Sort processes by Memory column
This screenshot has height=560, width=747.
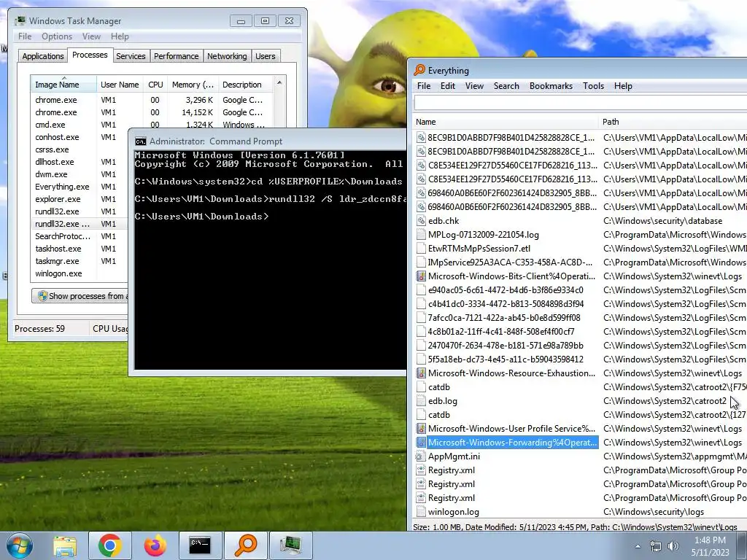193,85
